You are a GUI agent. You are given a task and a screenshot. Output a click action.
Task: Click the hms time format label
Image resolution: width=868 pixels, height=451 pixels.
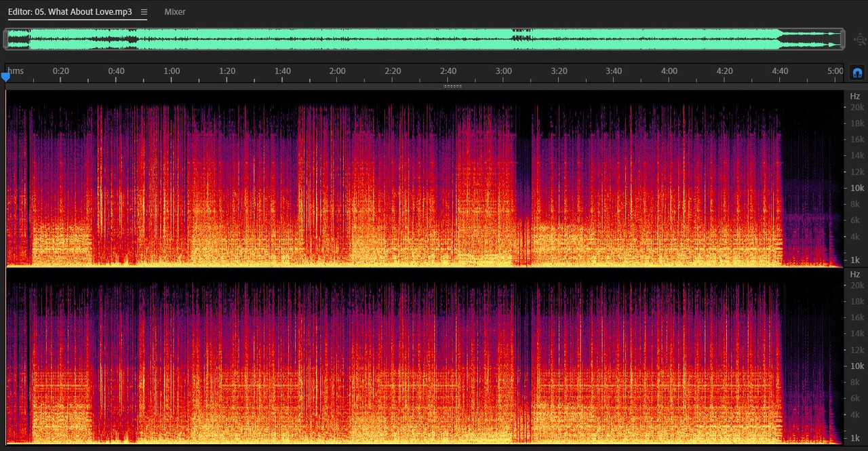click(x=16, y=71)
